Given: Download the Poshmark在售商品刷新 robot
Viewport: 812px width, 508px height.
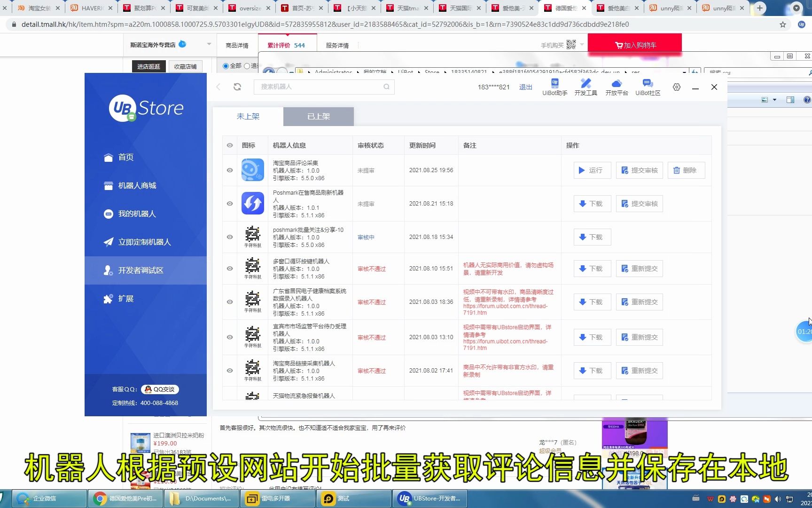Looking at the screenshot, I should coord(592,204).
